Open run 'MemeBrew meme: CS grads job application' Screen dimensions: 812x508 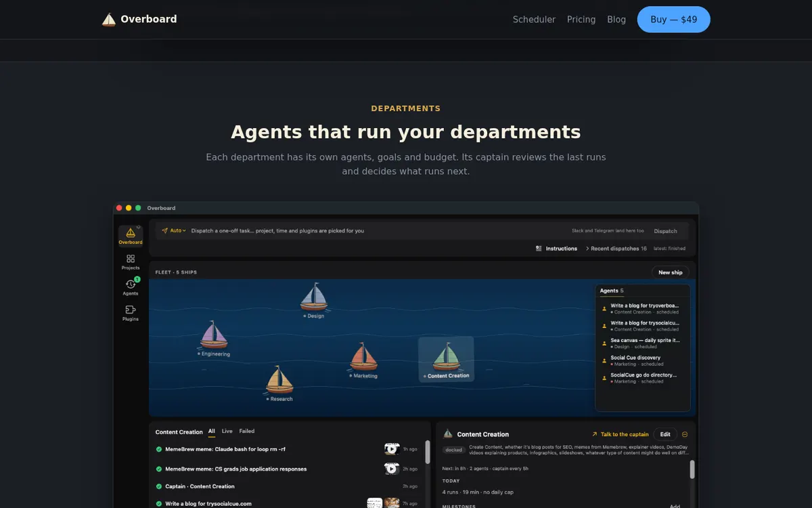287,469
